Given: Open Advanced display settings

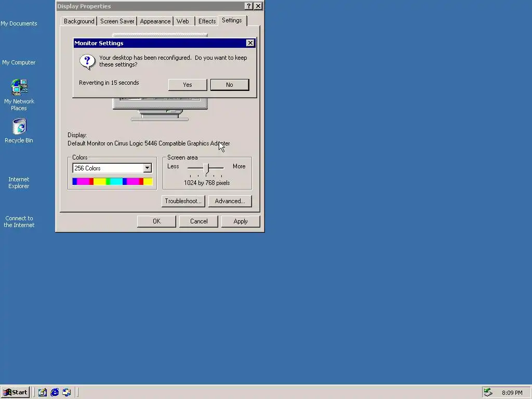Looking at the screenshot, I should point(230,201).
